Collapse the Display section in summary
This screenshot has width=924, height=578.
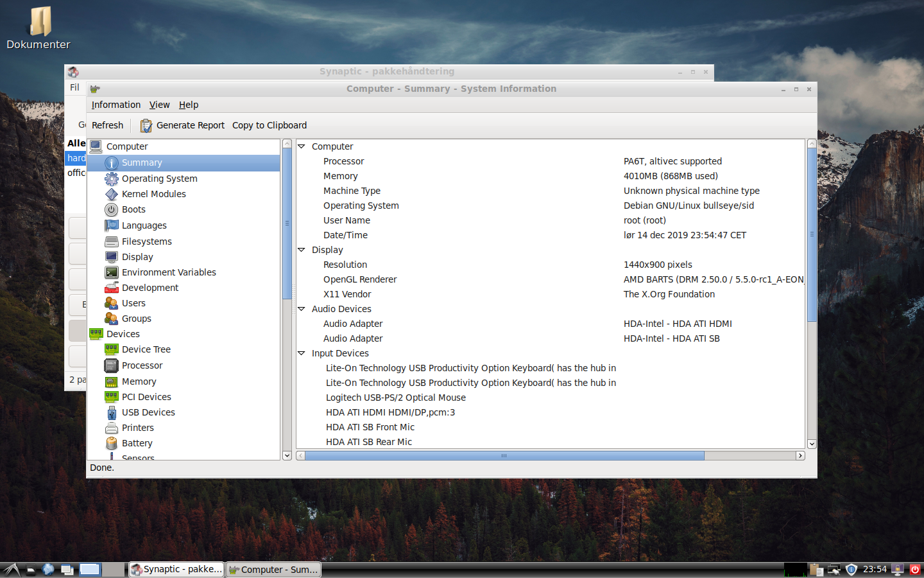302,250
